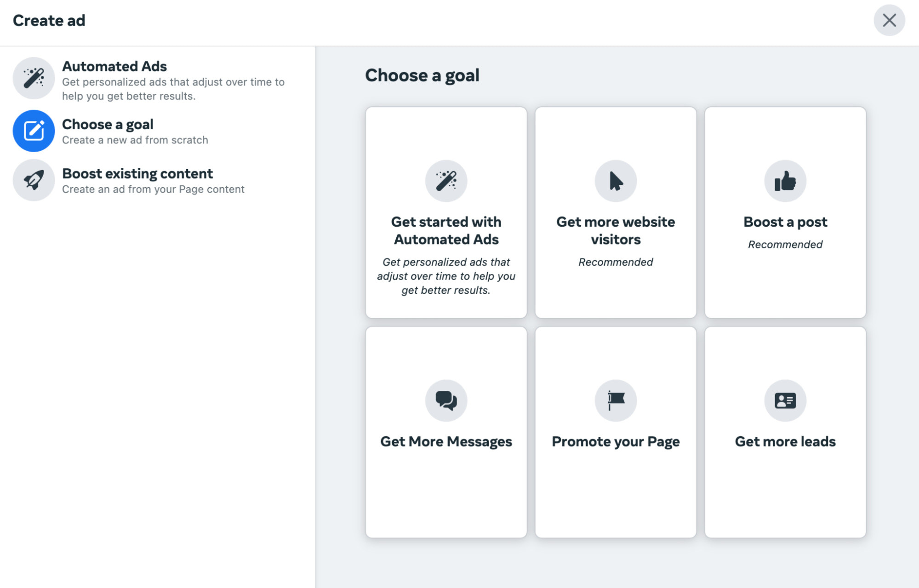919x588 pixels.
Task: Click the wand icon in Automated Ads card
Action: (446, 181)
